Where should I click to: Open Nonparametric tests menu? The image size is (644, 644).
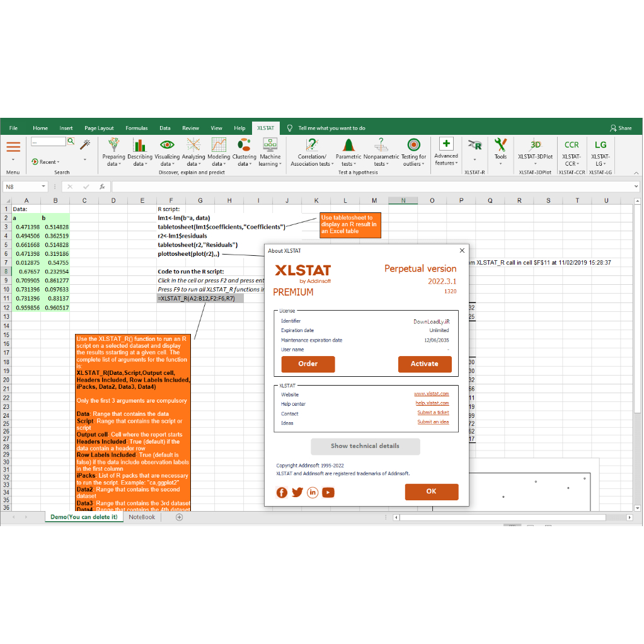pyautogui.click(x=381, y=152)
